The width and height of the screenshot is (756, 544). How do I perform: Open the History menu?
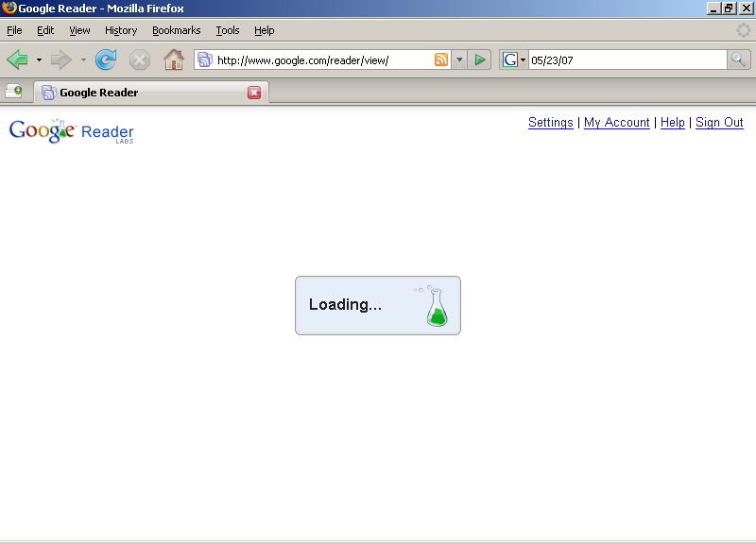121,30
